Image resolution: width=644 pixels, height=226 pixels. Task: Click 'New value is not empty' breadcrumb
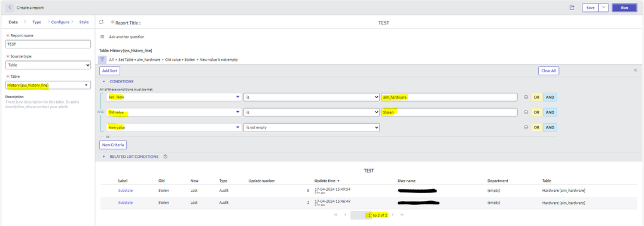(218, 60)
